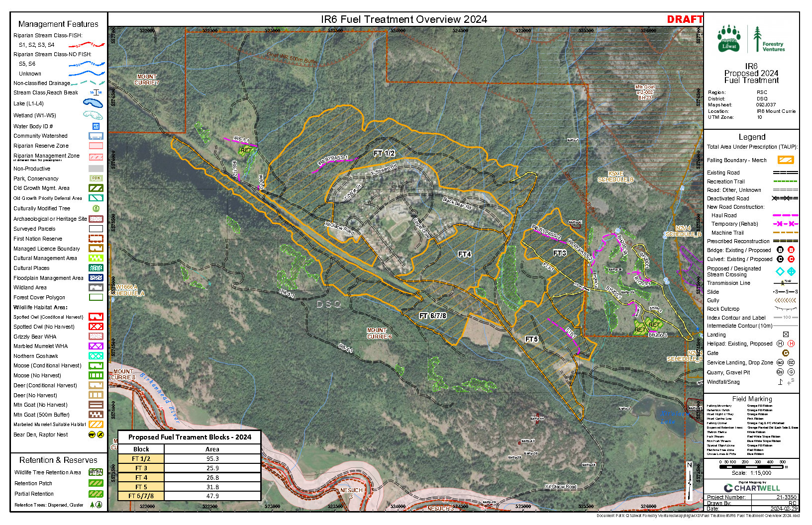Click the FT4 block label on map
Viewport: 812px width, 525px height.
[464, 254]
